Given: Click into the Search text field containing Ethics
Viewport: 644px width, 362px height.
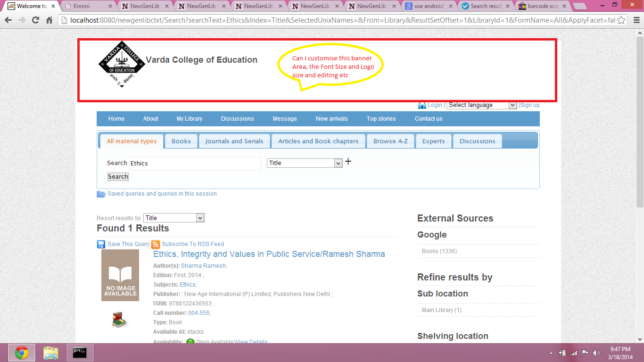Looking at the screenshot, I should (194, 164).
